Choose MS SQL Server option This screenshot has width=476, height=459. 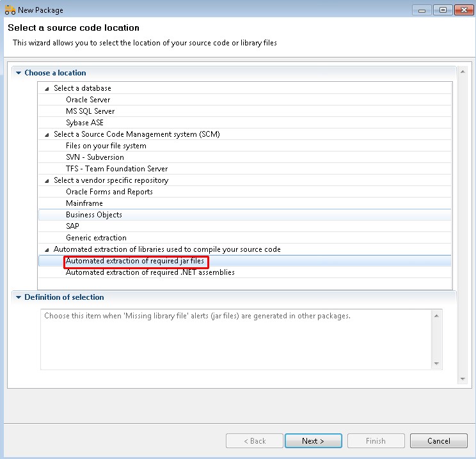(90, 111)
